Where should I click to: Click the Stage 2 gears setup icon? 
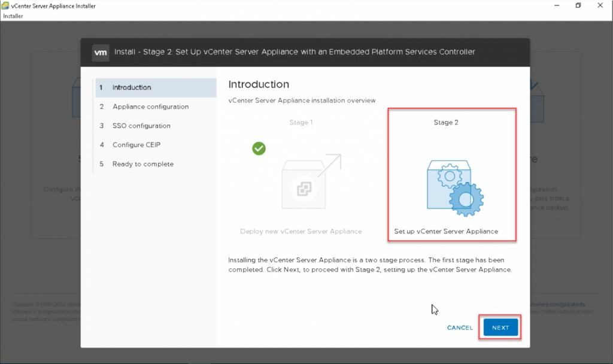tap(455, 188)
